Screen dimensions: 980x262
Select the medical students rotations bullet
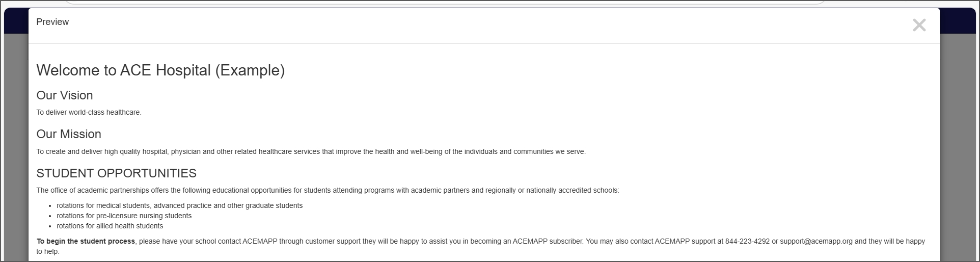tap(179, 205)
